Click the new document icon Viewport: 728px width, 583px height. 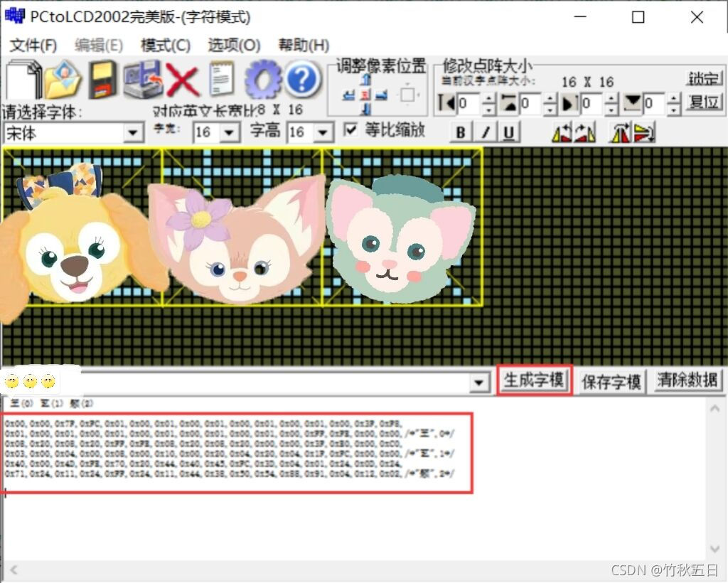[23, 80]
